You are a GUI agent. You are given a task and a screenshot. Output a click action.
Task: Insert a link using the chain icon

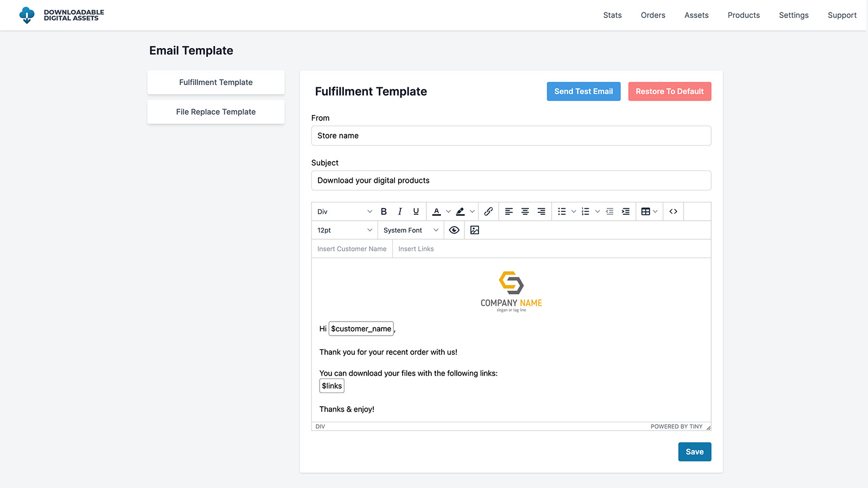coord(488,211)
